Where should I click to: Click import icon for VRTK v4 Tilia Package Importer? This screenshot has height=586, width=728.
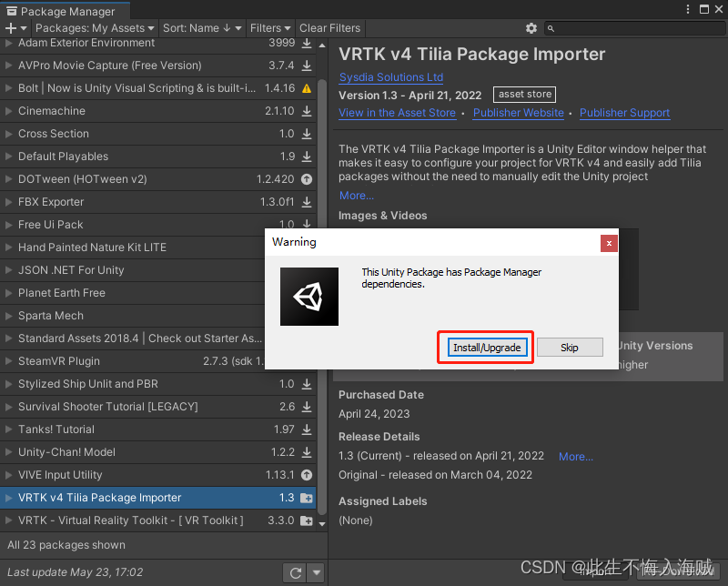[x=307, y=498]
